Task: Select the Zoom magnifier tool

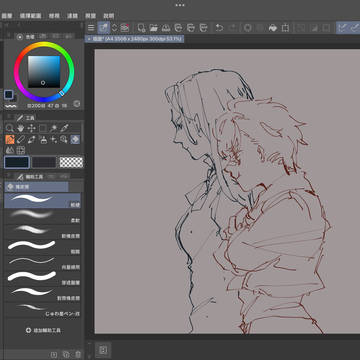Action: pos(10,128)
